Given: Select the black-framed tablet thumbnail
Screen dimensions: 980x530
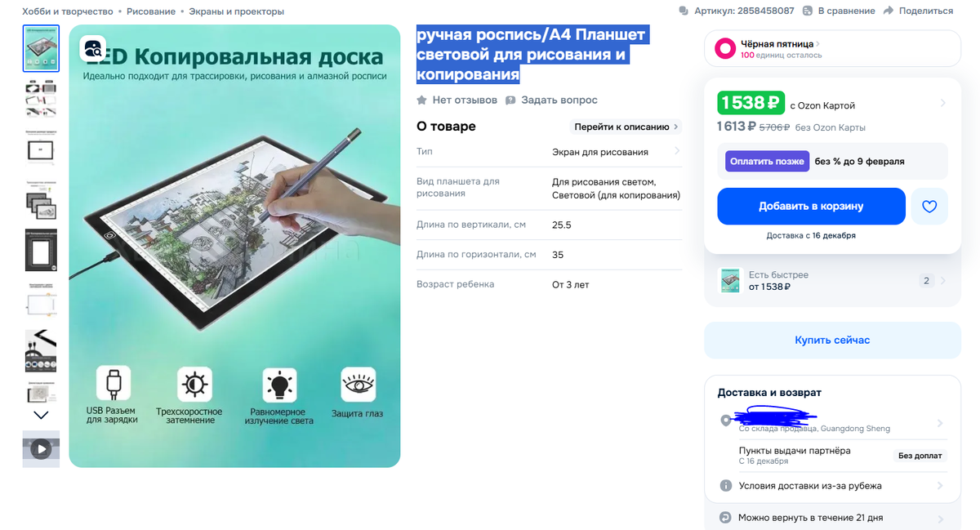Looking at the screenshot, I should coord(41,249).
